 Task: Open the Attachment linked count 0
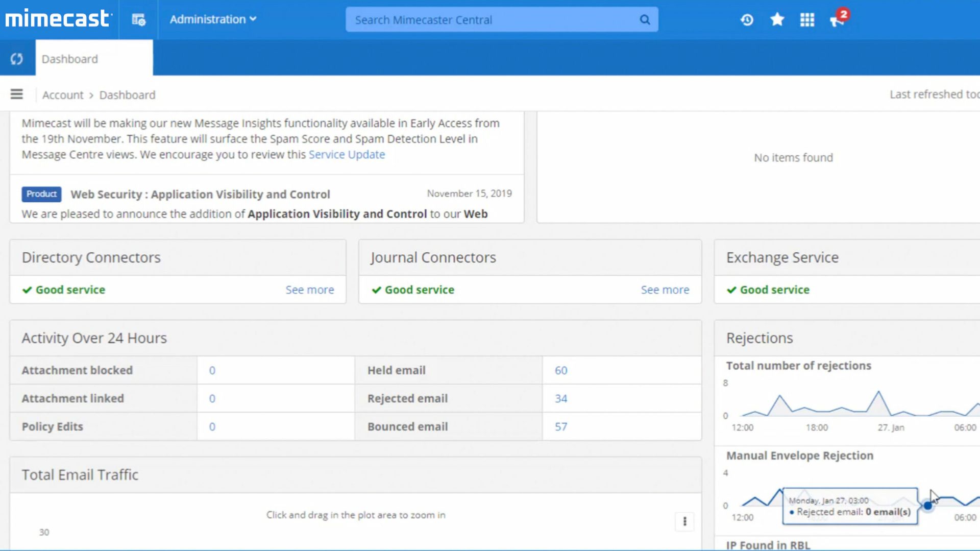(x=212, y=398)
